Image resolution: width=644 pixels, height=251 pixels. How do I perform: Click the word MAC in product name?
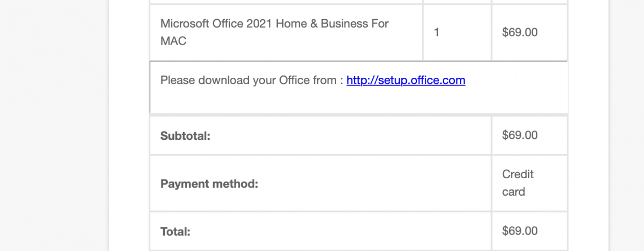tap(173, 41)
